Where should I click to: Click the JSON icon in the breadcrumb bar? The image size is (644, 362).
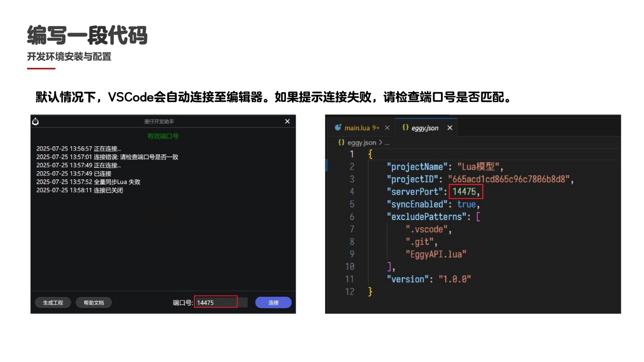pyautogui.click(x=341, y=142)
